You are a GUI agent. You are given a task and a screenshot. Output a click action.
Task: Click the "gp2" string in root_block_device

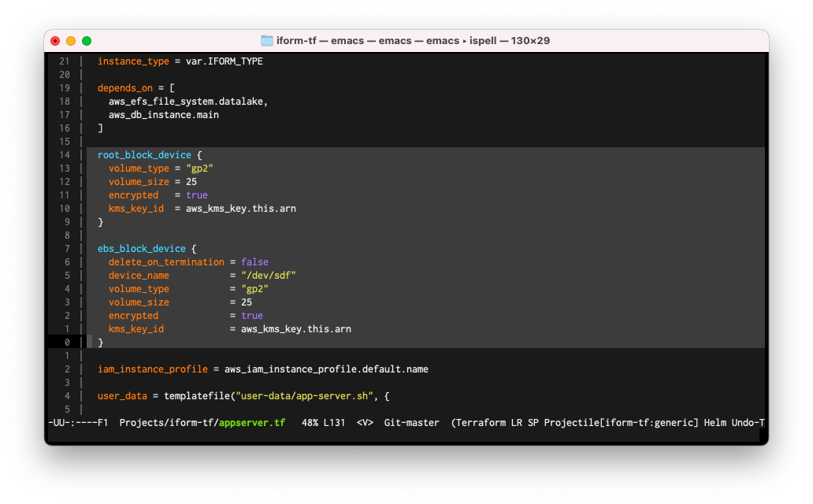click(x=199, y=169)
